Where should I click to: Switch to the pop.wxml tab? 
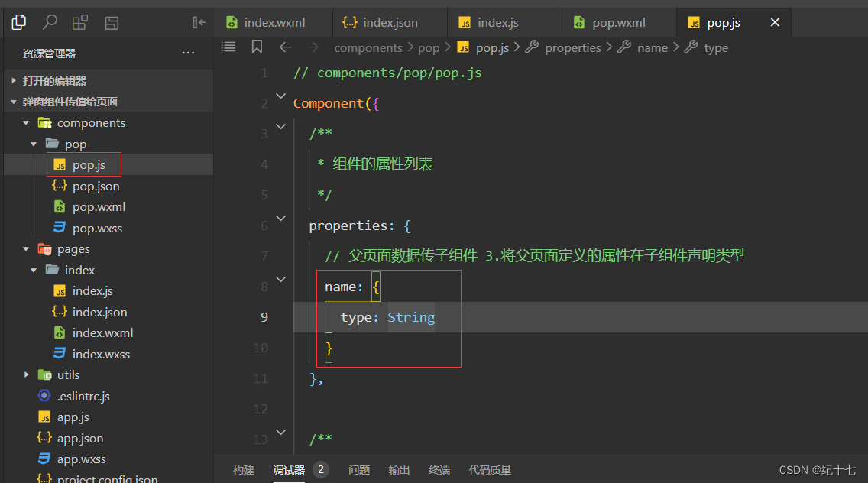pyautogui.click(x=612, y=23)
